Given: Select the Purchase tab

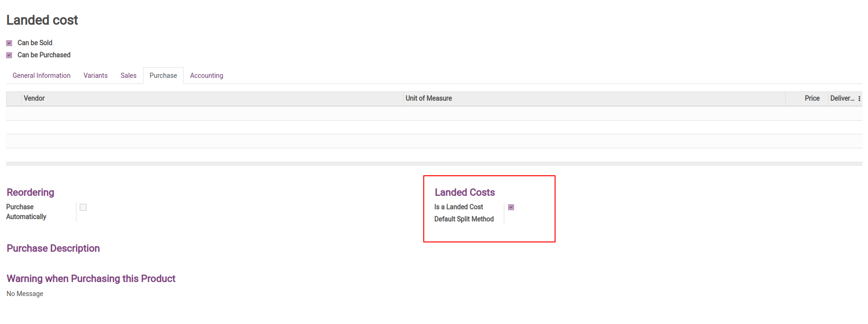Looking at the screenshot, I should (163, 76).
